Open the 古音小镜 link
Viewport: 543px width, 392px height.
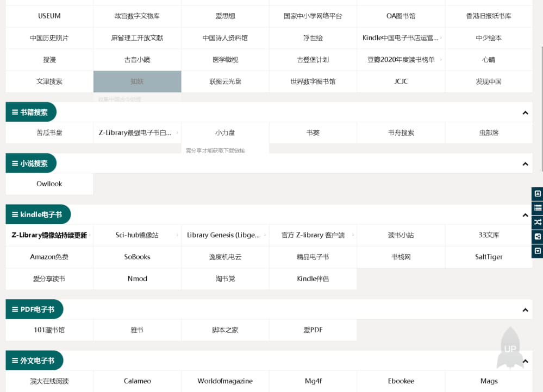137,60
